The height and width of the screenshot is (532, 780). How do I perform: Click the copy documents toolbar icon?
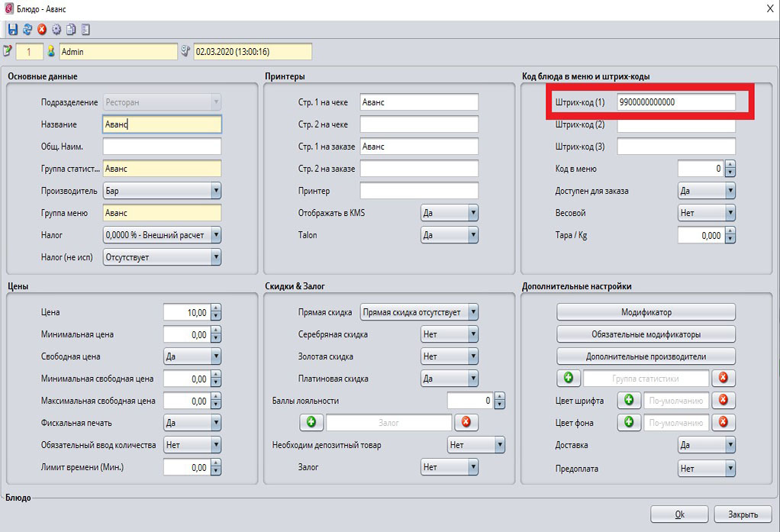(x=71, y=30)
